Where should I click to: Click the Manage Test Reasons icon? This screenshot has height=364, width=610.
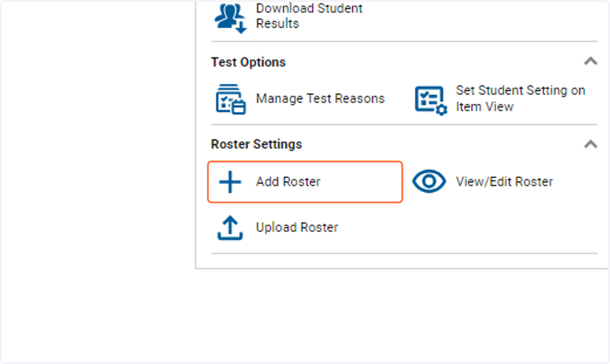(231, 100)
